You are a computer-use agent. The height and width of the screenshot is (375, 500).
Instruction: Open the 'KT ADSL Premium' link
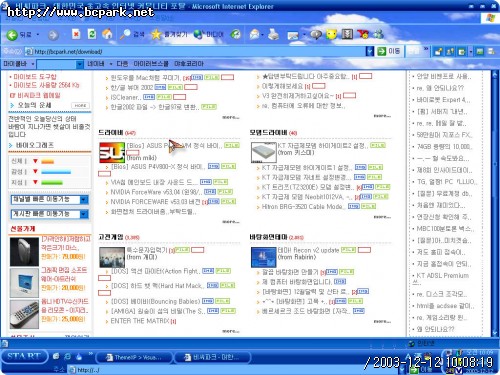point(443,276)
